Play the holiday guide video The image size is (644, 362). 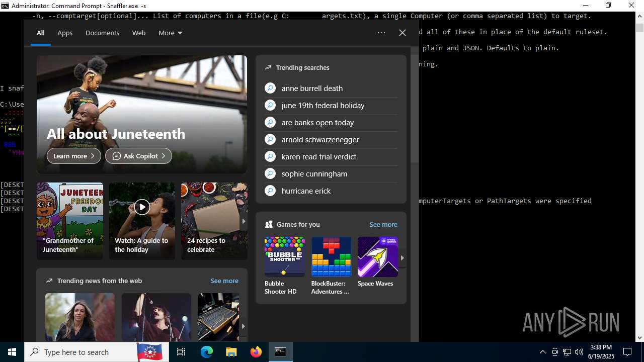click(x=142, y=207)
